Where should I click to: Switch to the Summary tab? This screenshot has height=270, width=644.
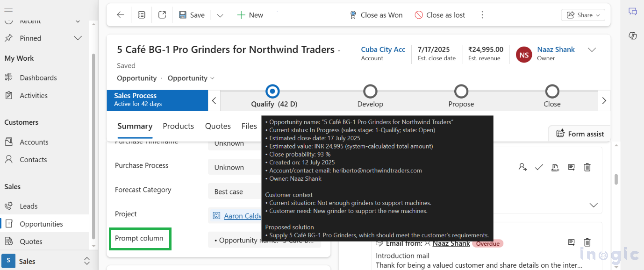[135, 126]
